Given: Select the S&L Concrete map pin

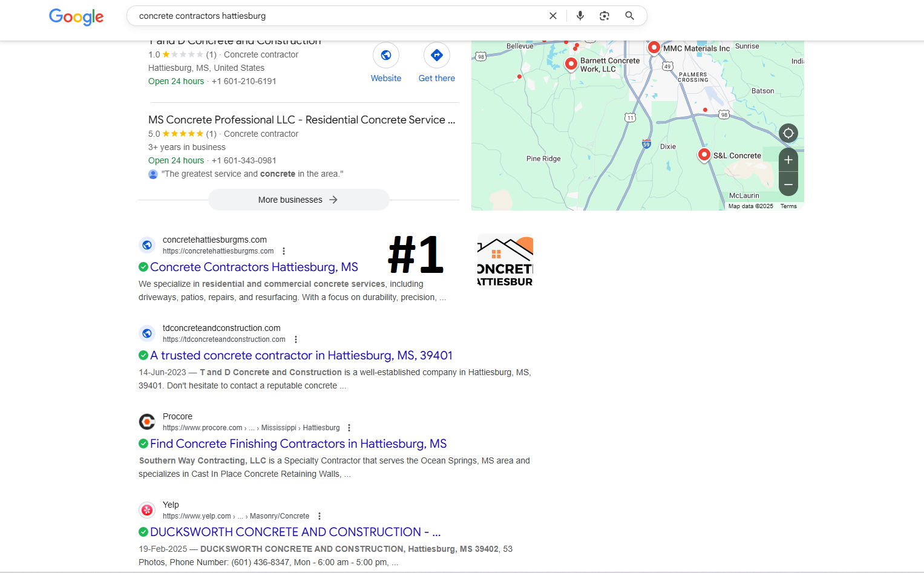Looking at the screenshot, I should [x=704, y=156].
